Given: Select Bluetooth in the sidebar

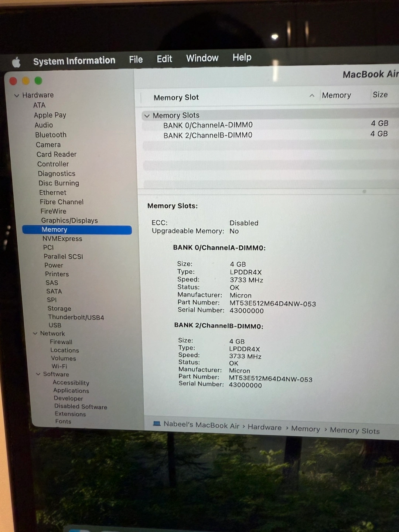Looking at the screenshot, I should (51, 135).
